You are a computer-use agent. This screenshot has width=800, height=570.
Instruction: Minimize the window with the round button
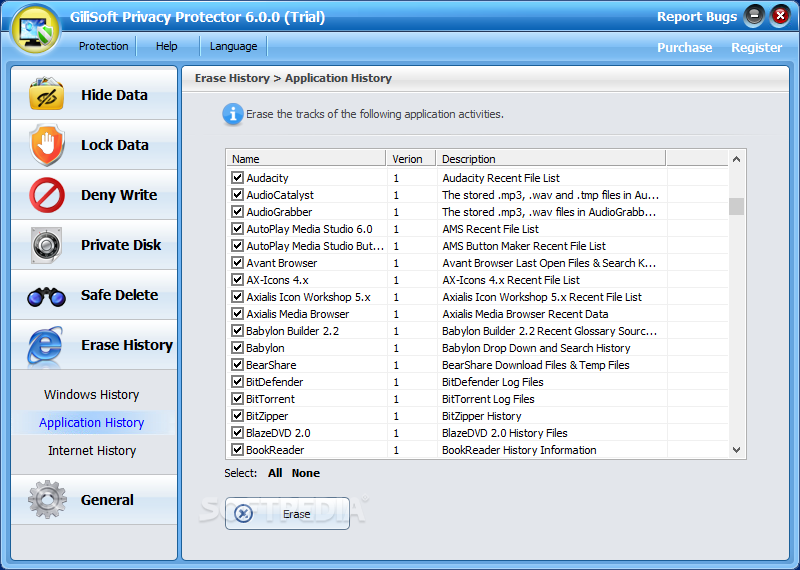point(754,16)
